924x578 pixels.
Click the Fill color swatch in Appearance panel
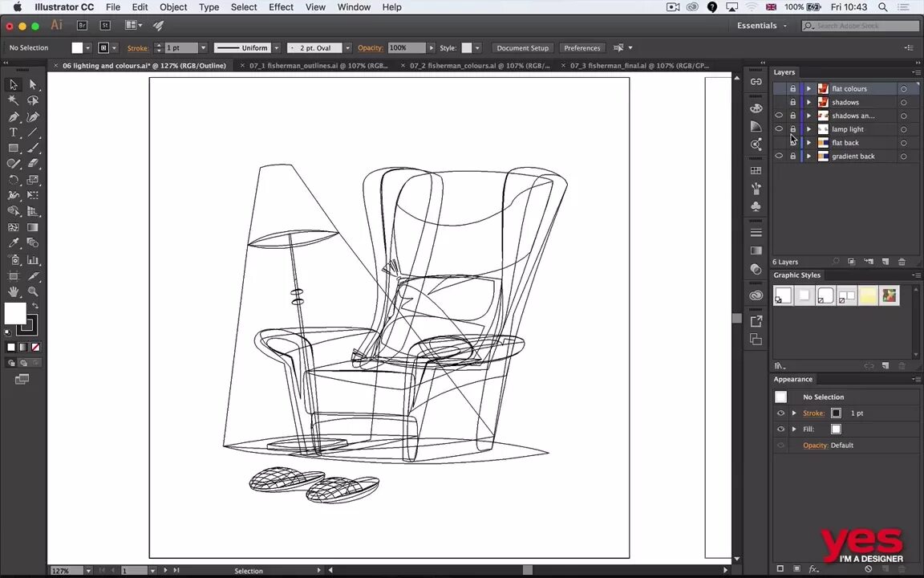[836, 429]
